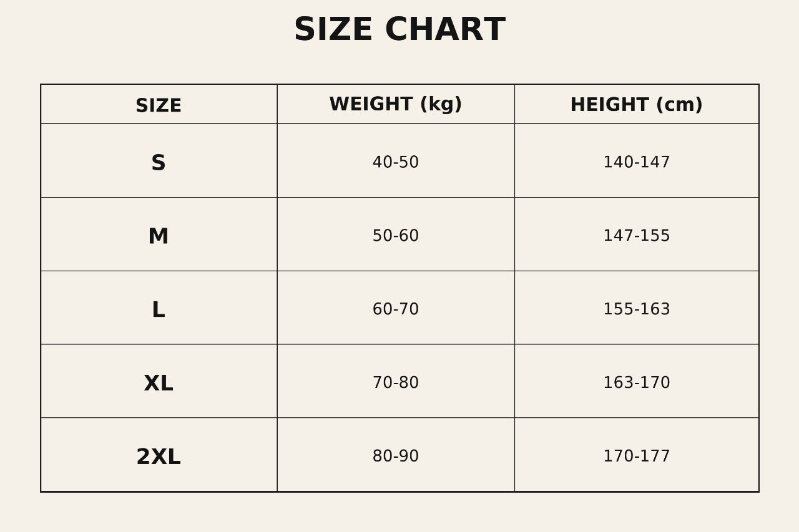Choose the 2XL size row label
799x532 pixels.
pos(159,458)
